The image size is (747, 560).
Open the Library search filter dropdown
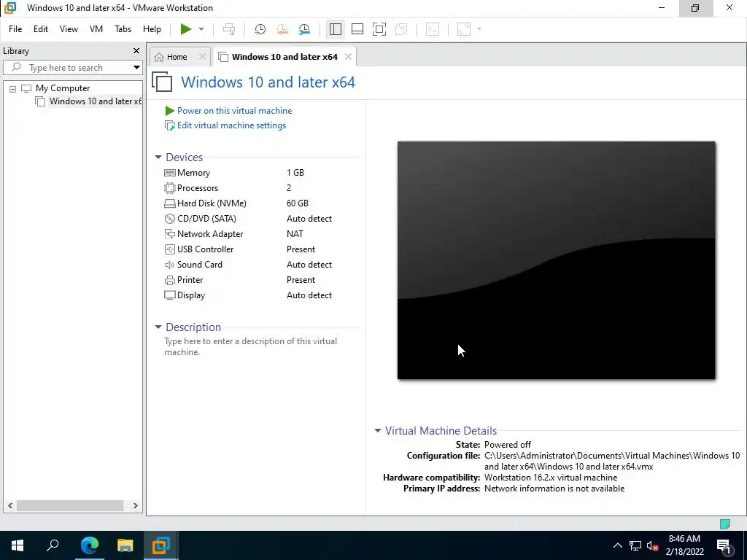pyautogui.click(x=136, y=68)
